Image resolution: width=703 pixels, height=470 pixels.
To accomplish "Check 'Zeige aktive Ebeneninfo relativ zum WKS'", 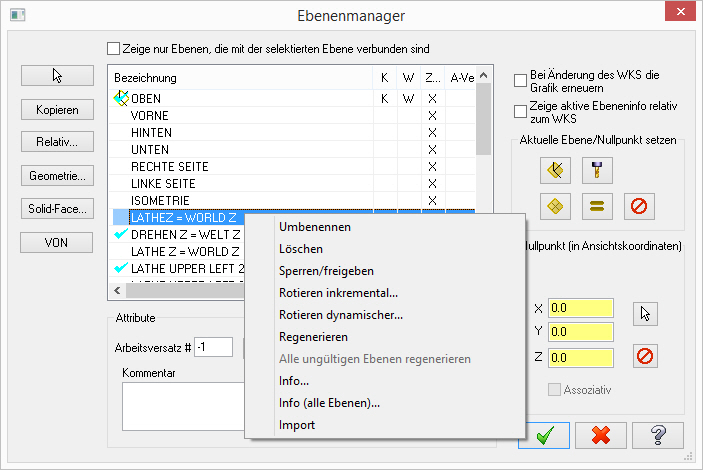I will coord(520,112).
